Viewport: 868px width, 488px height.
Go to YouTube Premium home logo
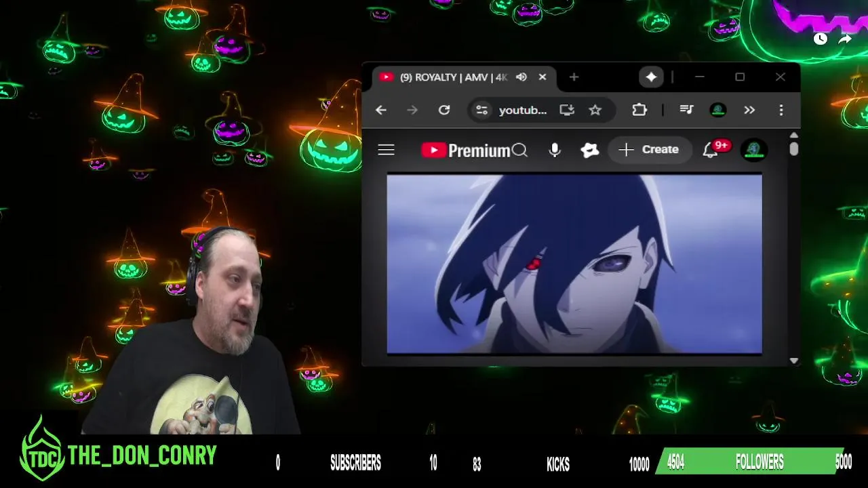pyautogui.click(x=465, y=150)
